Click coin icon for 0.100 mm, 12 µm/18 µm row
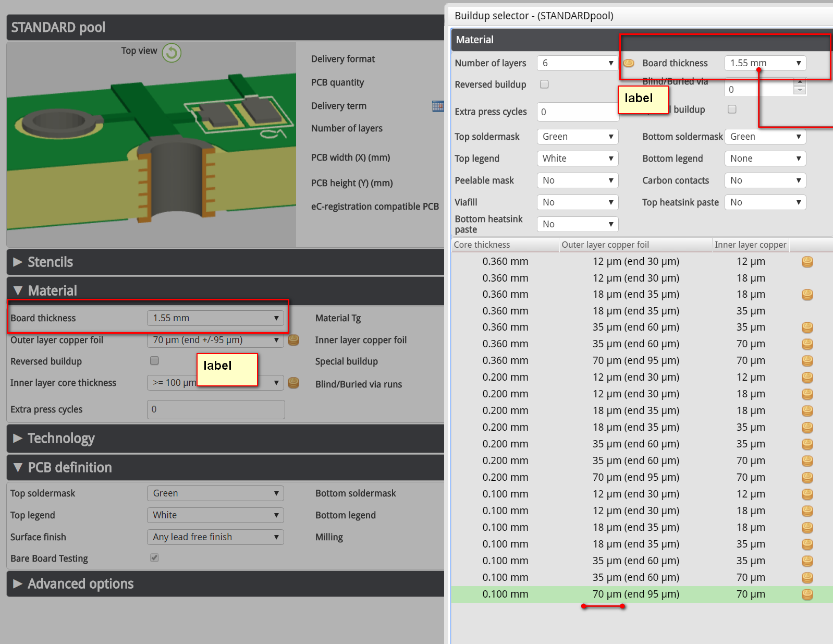 pos(807,511)
